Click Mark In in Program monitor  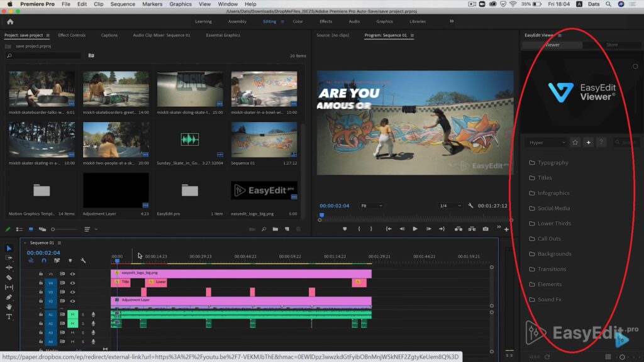(359, 229)
